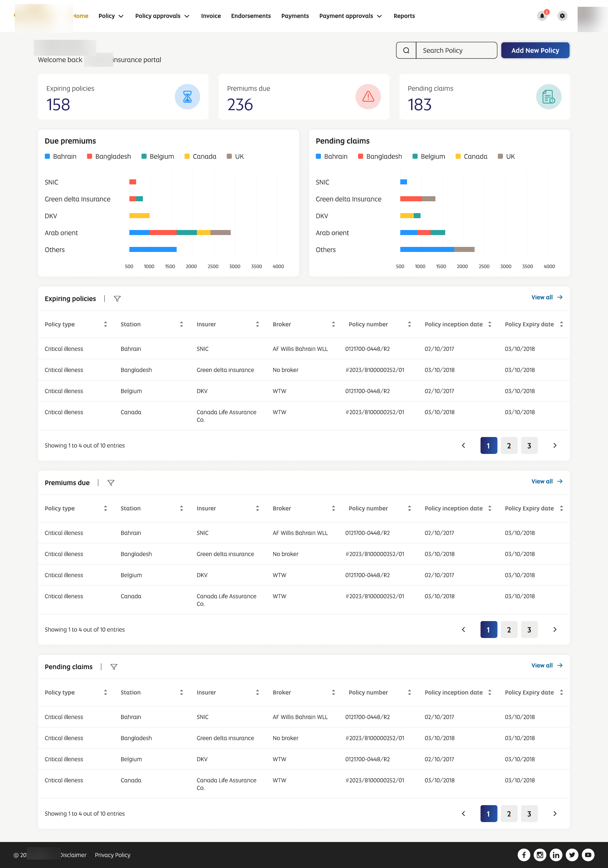Open filter icon for Pending claims table
608x868 pixels.
[114, 667]
